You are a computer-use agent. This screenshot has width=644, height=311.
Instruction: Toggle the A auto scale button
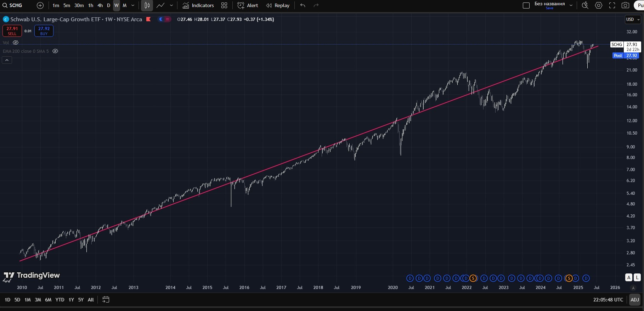[x=629, y=277]
